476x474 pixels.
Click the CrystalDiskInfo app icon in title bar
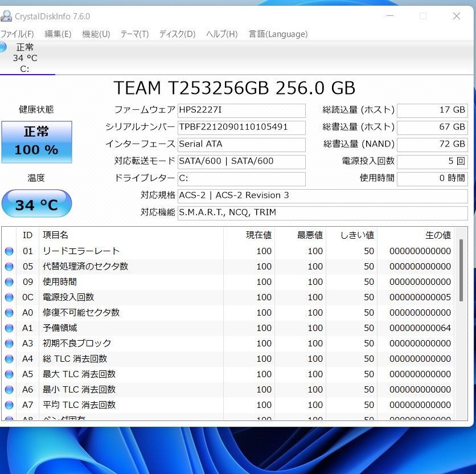6,16
